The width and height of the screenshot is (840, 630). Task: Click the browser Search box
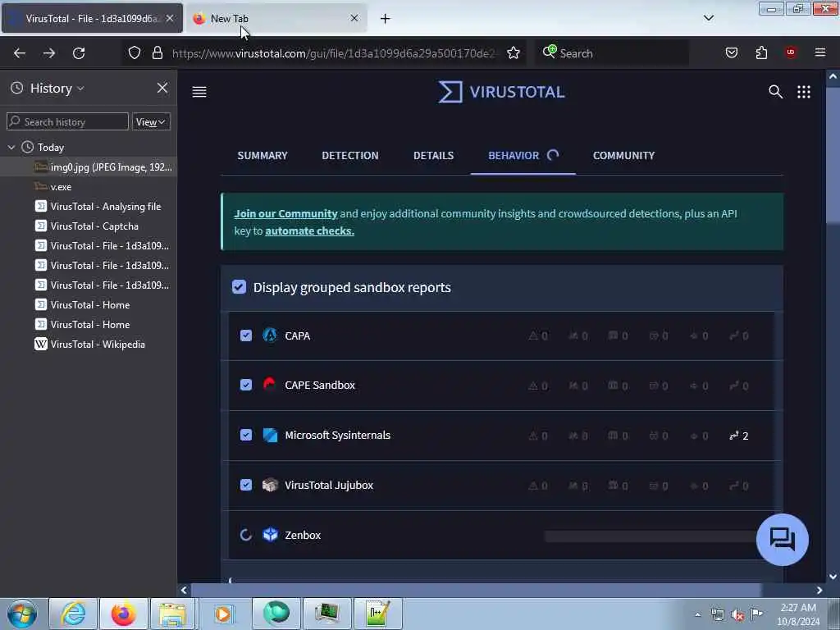612,53
